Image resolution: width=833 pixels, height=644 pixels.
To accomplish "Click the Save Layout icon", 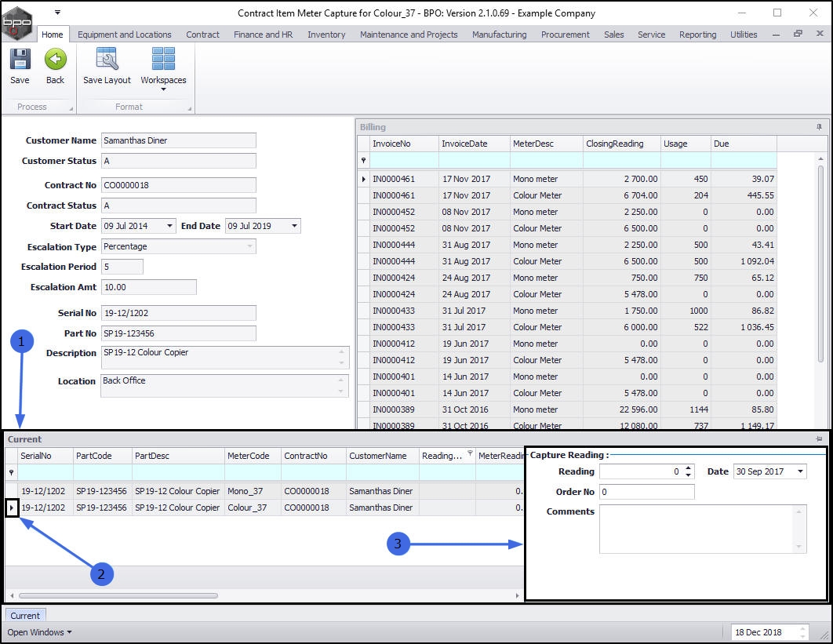I will (x=107, y=60).
